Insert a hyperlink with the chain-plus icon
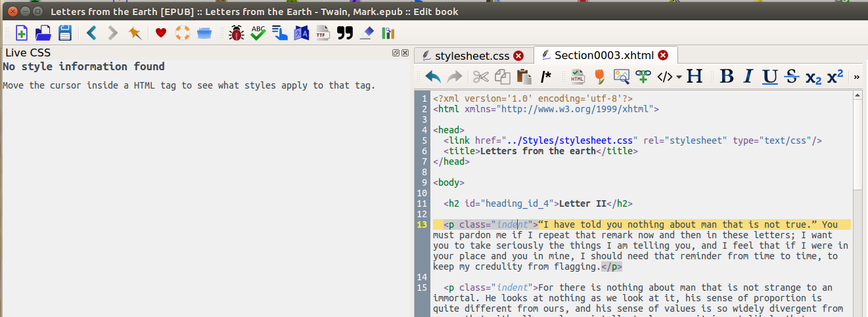This screenshot has height=317, width=868. [x=643, y=77]
